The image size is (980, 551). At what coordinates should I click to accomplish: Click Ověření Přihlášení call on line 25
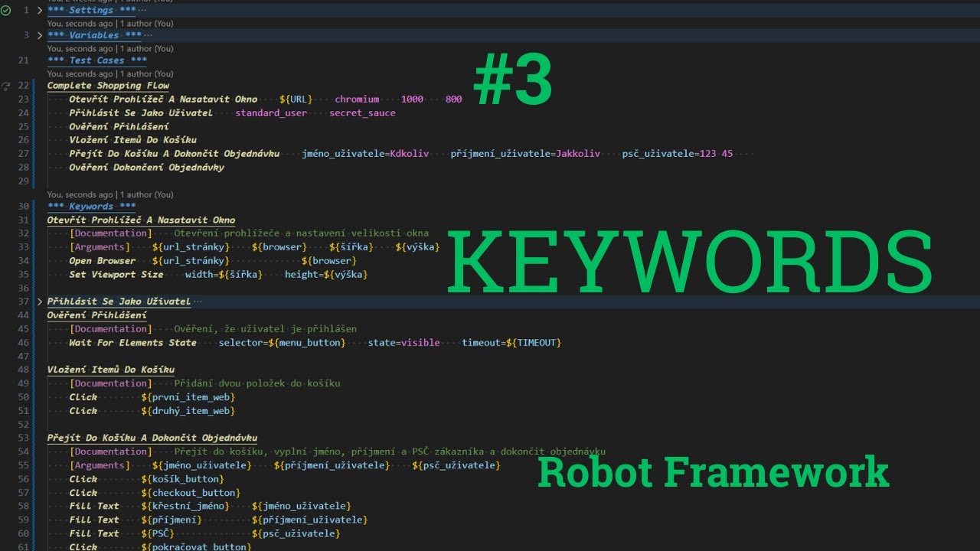[119, 127]
